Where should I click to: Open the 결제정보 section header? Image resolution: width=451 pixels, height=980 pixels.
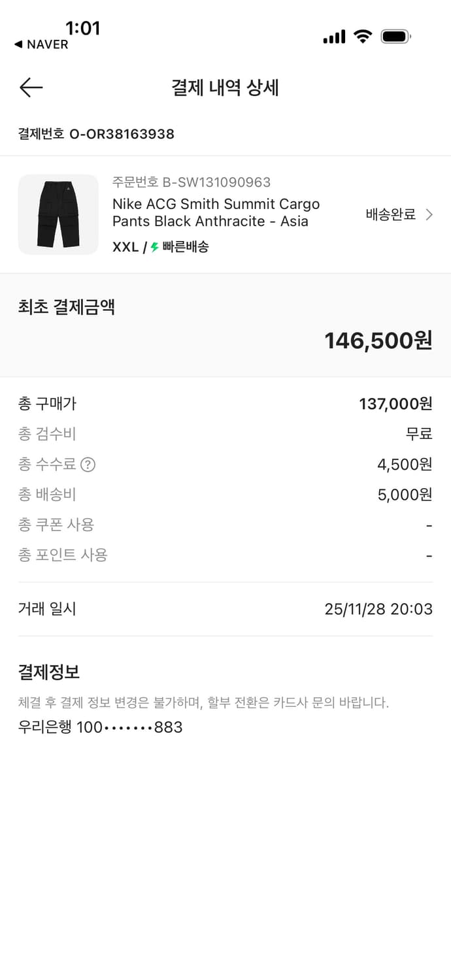point(47,672)
